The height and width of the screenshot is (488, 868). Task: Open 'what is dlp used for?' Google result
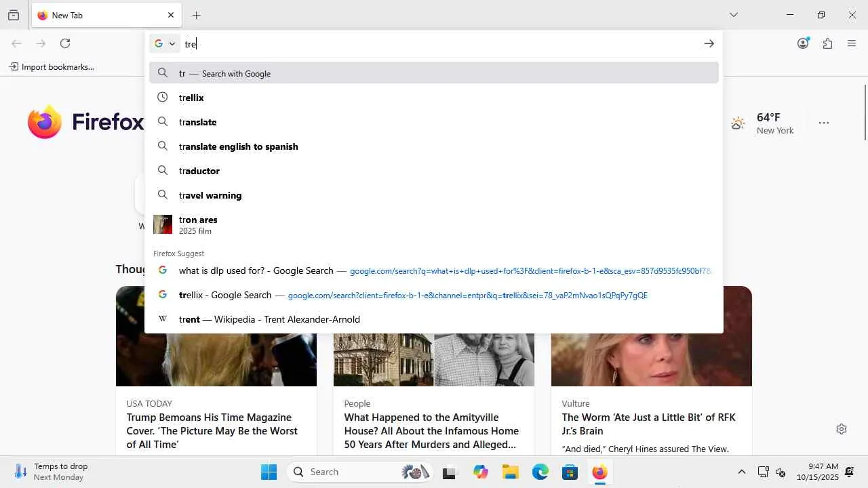tap(434, 270)
